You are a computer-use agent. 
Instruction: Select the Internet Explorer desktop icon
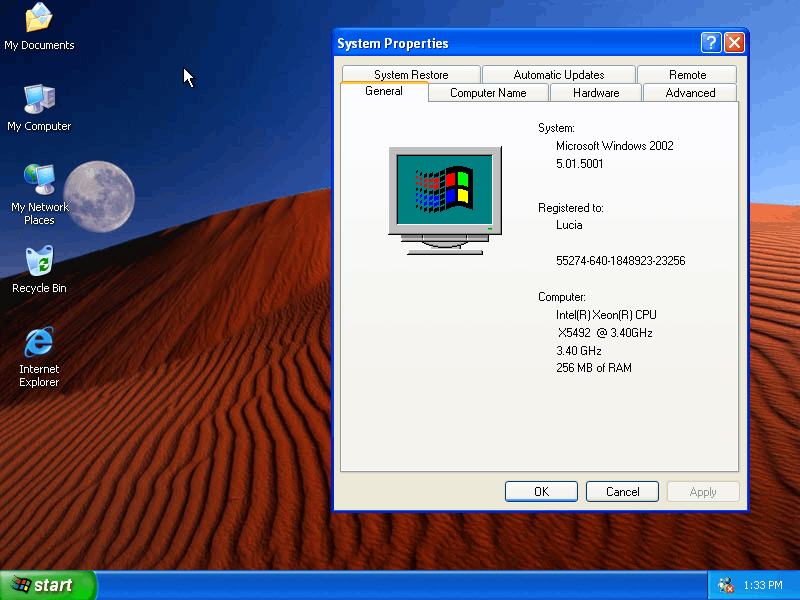pyautogui.click(x=39, y=357)
